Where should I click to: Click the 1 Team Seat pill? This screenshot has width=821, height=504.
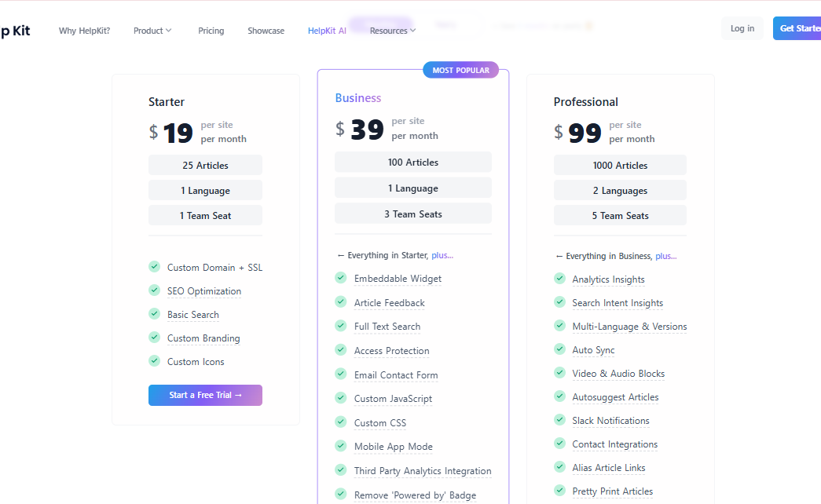[x=205, y=216]
